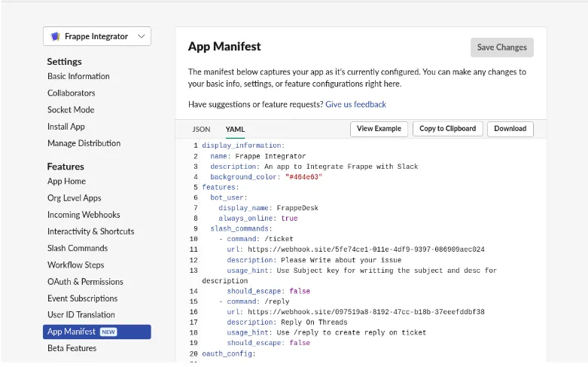The height and width of the screenshot is (367, 588).
Task: Go to OAuth & Permissions
Action: [86, 282]
